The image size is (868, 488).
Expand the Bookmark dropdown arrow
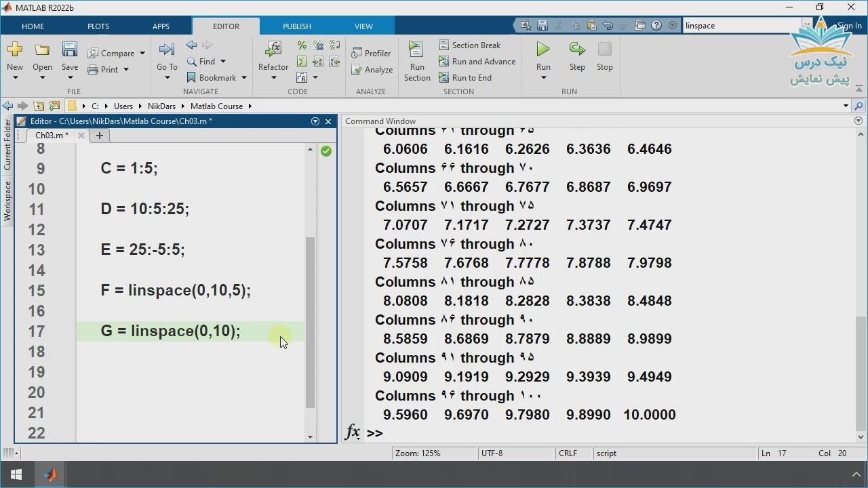[243, 78]
